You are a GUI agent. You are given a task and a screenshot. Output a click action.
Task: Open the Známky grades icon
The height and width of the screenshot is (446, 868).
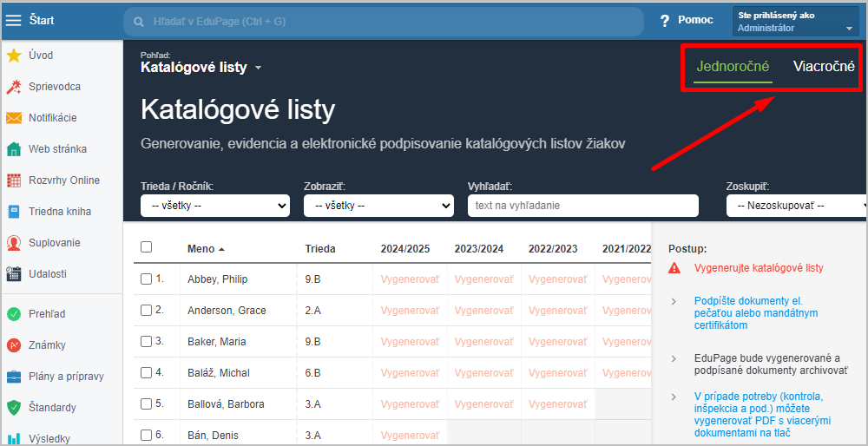click(14, 345)
